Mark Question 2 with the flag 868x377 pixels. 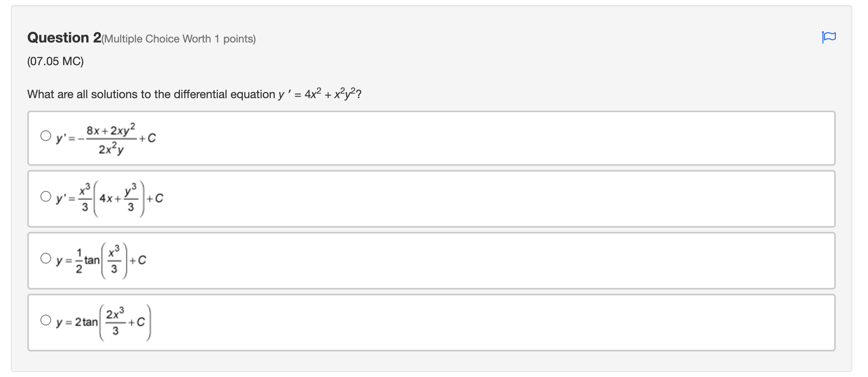829,36
